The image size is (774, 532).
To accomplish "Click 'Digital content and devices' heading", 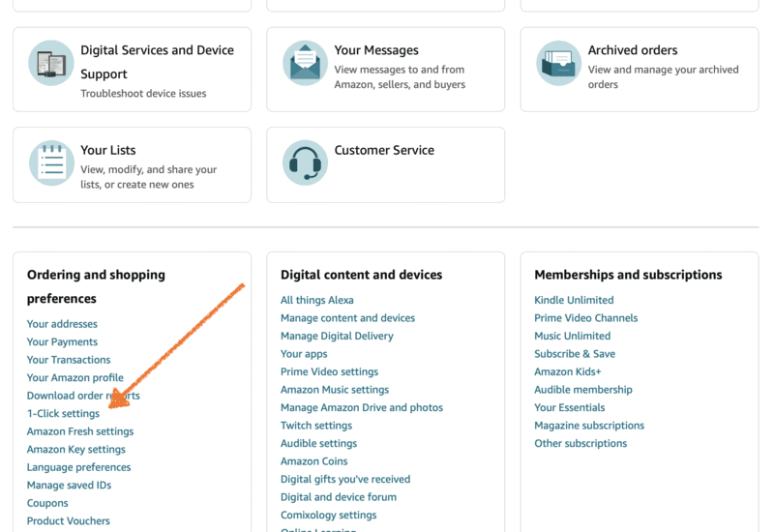I will pos(361,275).
